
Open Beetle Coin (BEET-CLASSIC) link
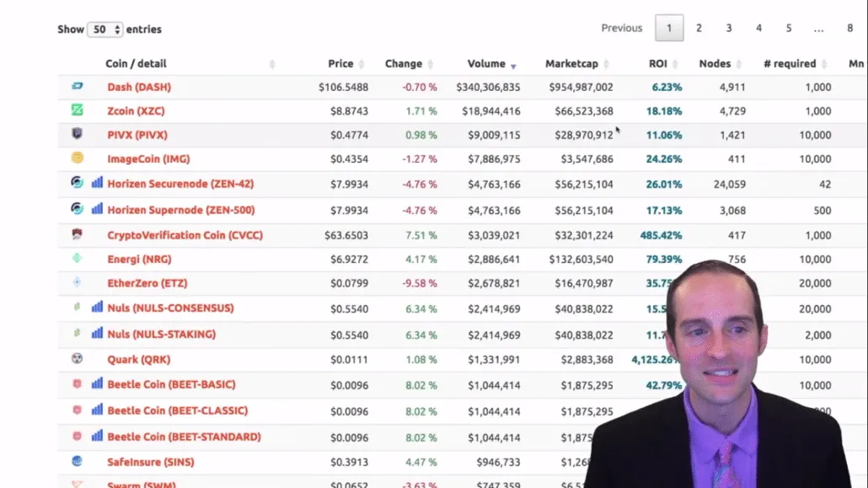coord(177,410)
